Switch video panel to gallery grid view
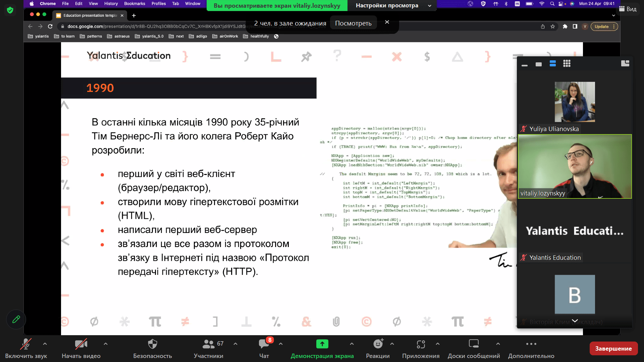The image size is (644, 362). tap(567, 63)
